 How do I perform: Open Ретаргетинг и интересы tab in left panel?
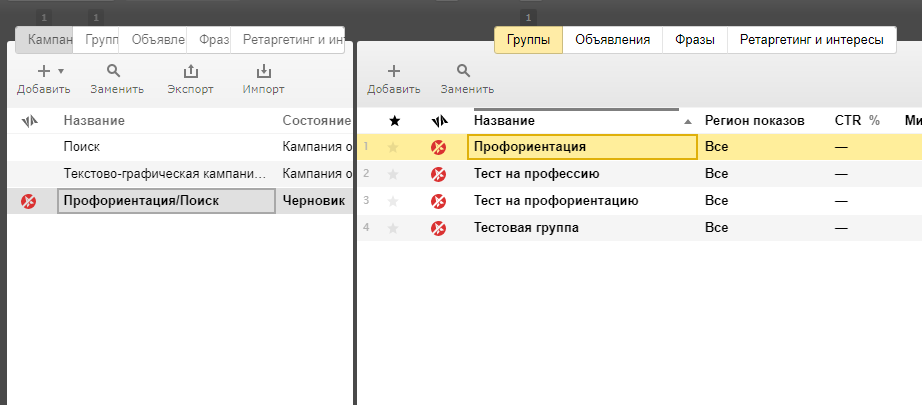(x=288, y=40)
